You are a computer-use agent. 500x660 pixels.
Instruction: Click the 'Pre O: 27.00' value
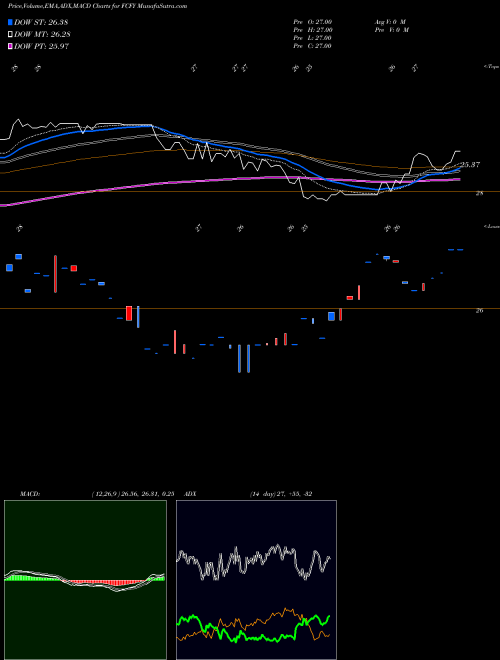click(x=313, y=22)
